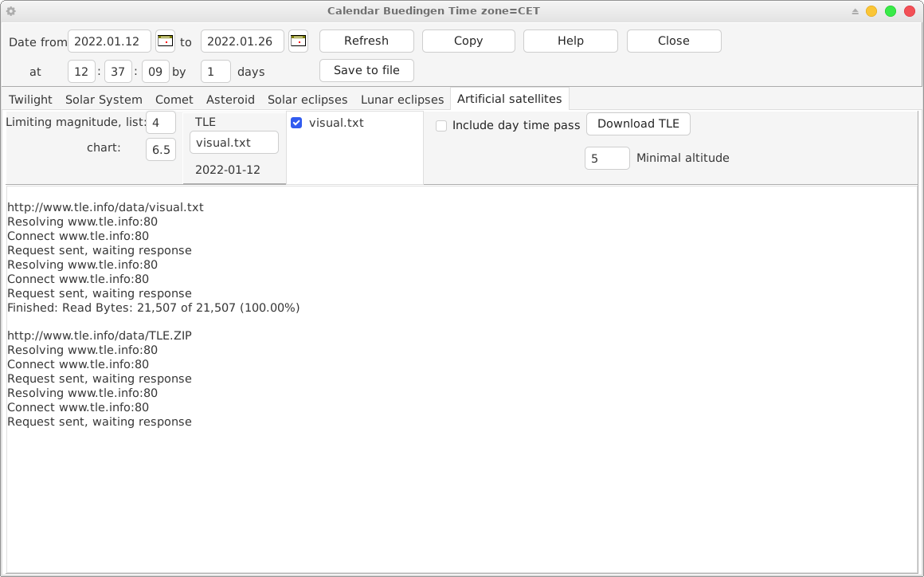Click the gear icon in title bar
The width and height of the screenshot is (924, 577).
pyautogui.click(x=11, y=11)
